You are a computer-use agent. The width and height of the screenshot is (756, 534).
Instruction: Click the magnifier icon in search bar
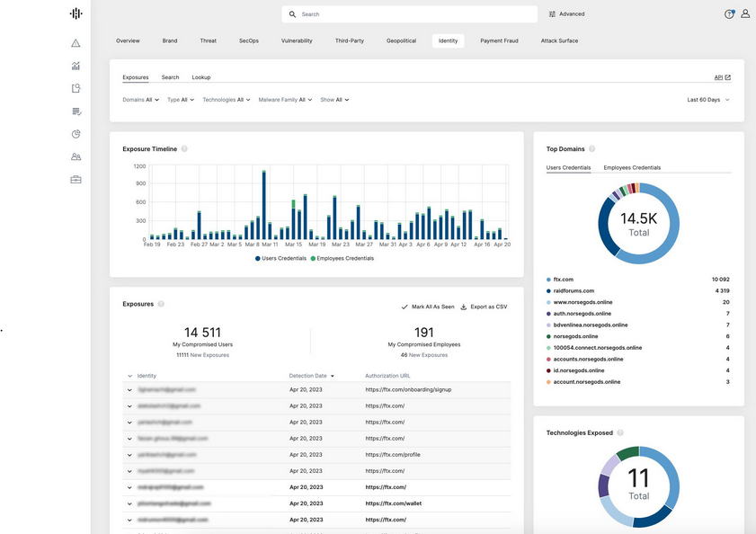pos(292,14)
